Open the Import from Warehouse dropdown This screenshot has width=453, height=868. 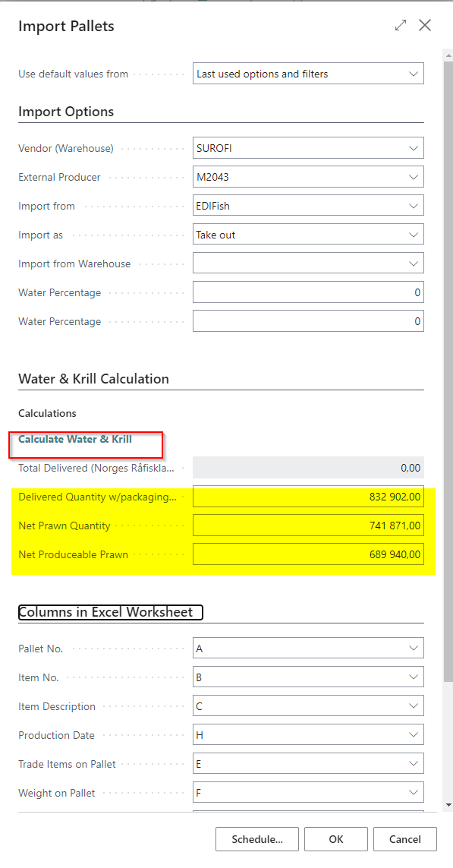pos(308,263)
